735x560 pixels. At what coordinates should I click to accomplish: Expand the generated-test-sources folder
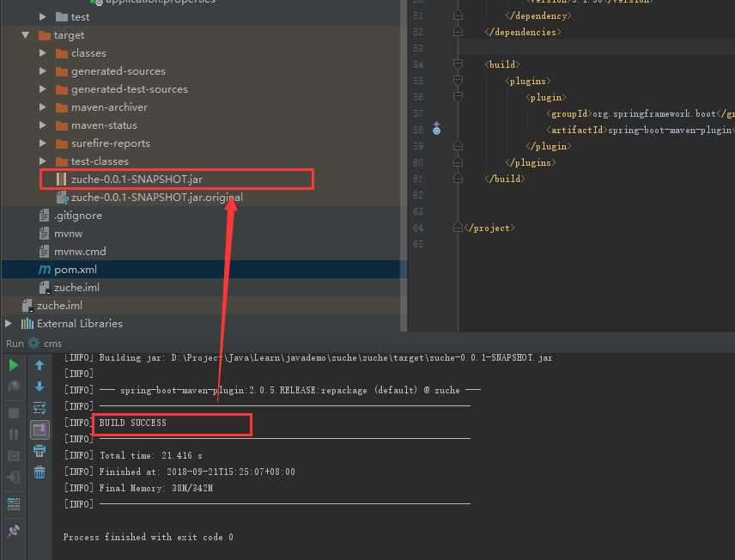coord(43,89)
